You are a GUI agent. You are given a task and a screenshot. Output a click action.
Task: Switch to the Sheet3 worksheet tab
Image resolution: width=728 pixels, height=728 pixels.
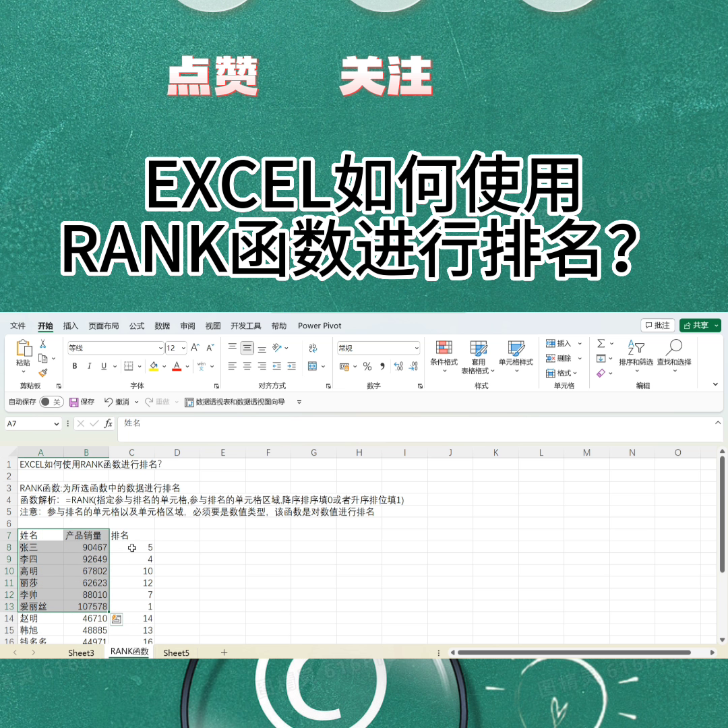81,653
